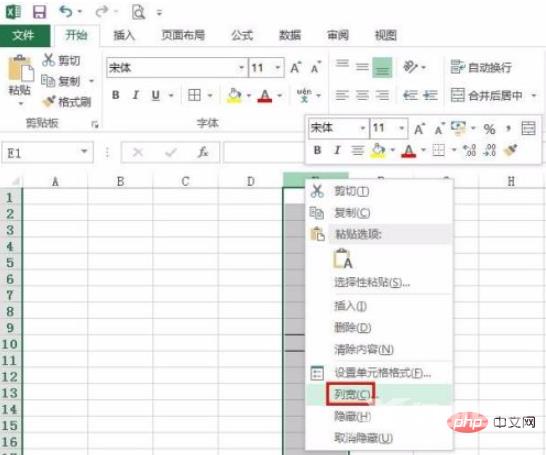Choose Cut (剪切) in context menu
Viewport: 546px width, 455px height.
click(379, 191)
